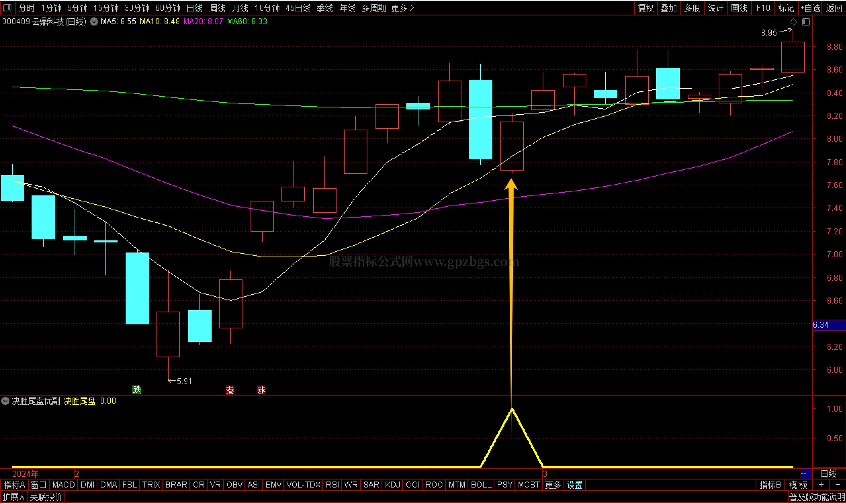
Task: Select the MACD indicator tab
Action: 63,485
